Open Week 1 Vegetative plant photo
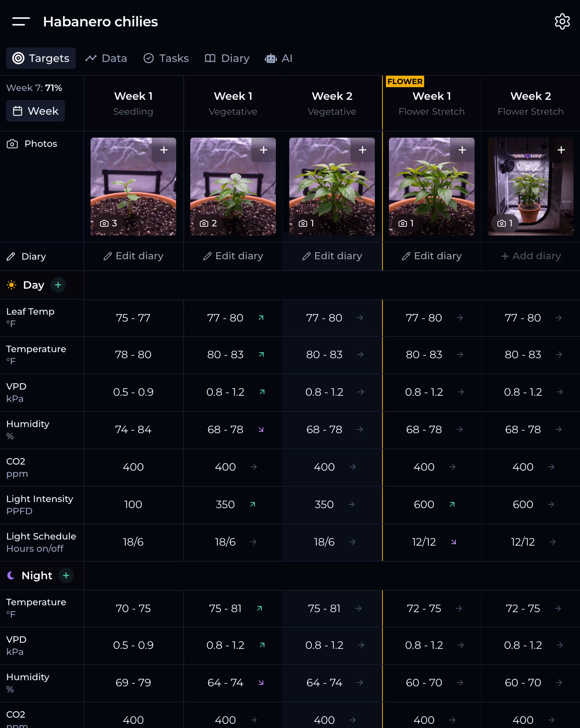Screen dimensions: 580x728 click(x=233, y=187)
